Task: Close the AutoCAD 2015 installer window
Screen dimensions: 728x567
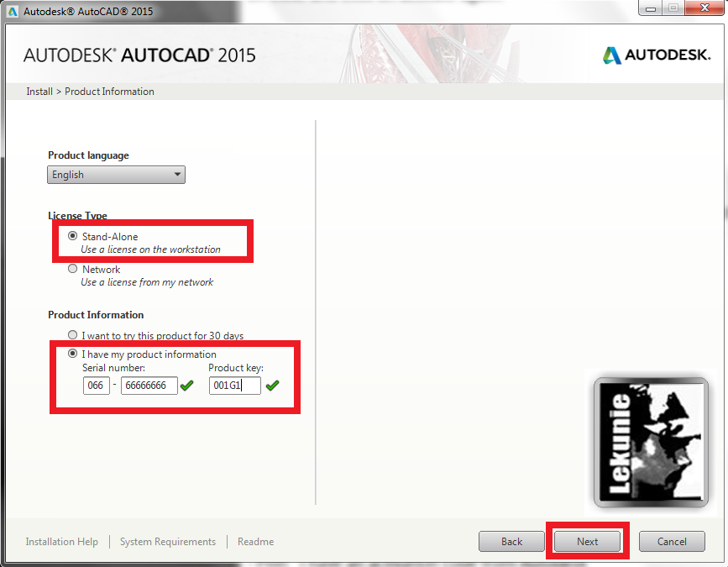Action: point(699,8)
